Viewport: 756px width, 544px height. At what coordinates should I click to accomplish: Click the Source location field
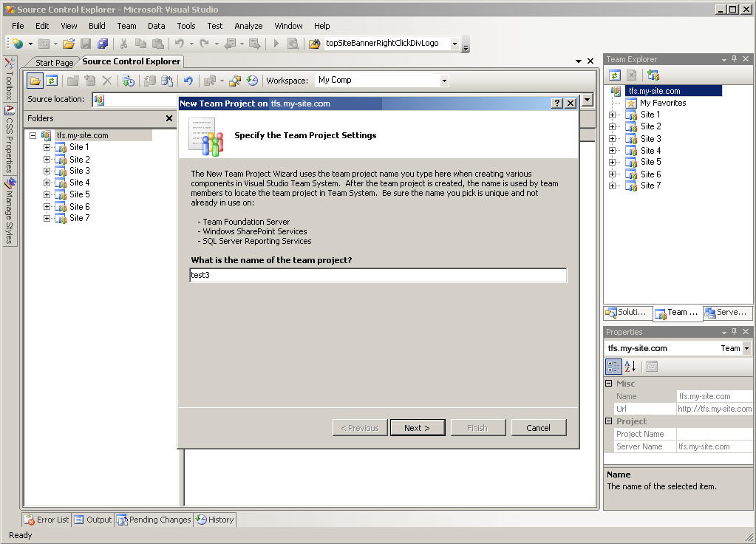point(135,100)
